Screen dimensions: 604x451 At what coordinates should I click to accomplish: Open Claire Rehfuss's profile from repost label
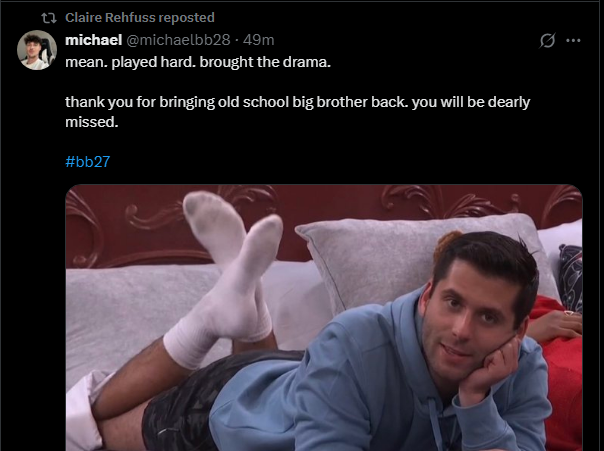point(110,18)
